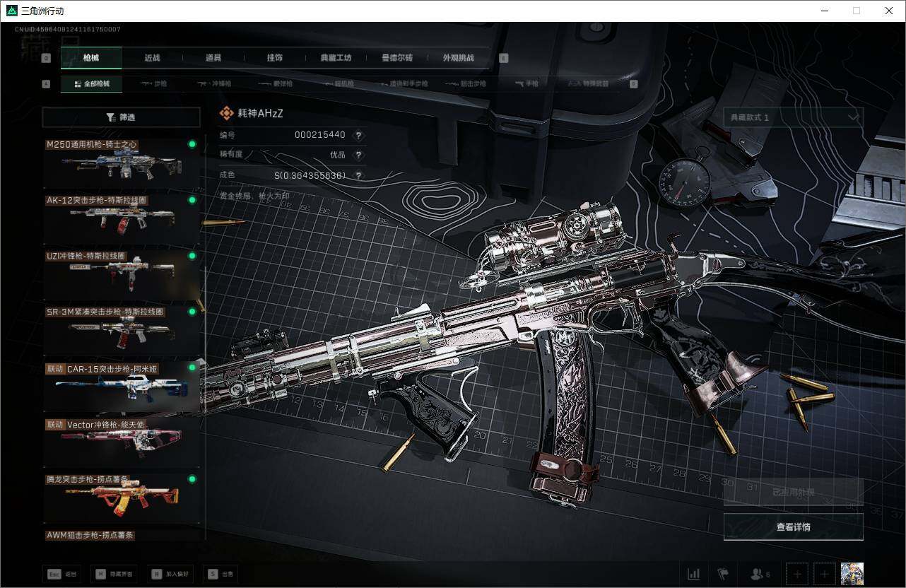Screen dimensions: 906x588
Task: Click the serial number 000215440
Action: tap(320, 135)
